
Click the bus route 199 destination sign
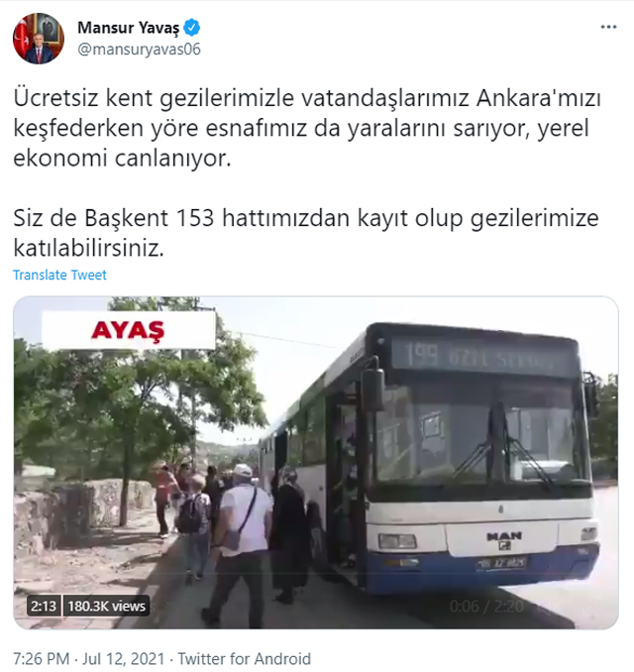coord(483,357)
